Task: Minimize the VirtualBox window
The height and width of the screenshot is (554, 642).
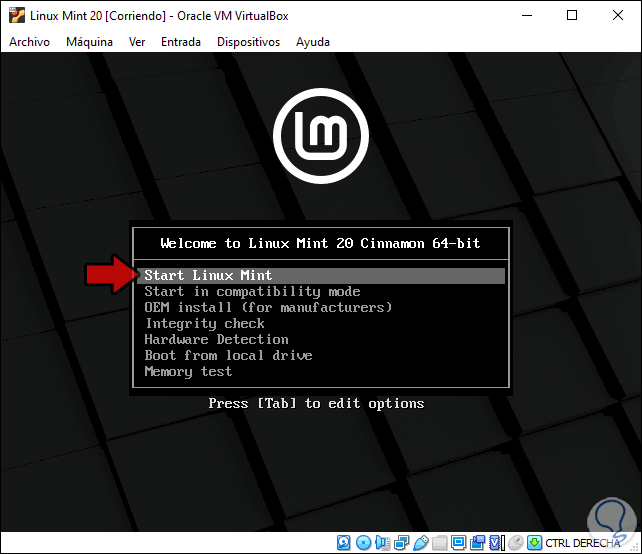Action: [x=527, y=16]
